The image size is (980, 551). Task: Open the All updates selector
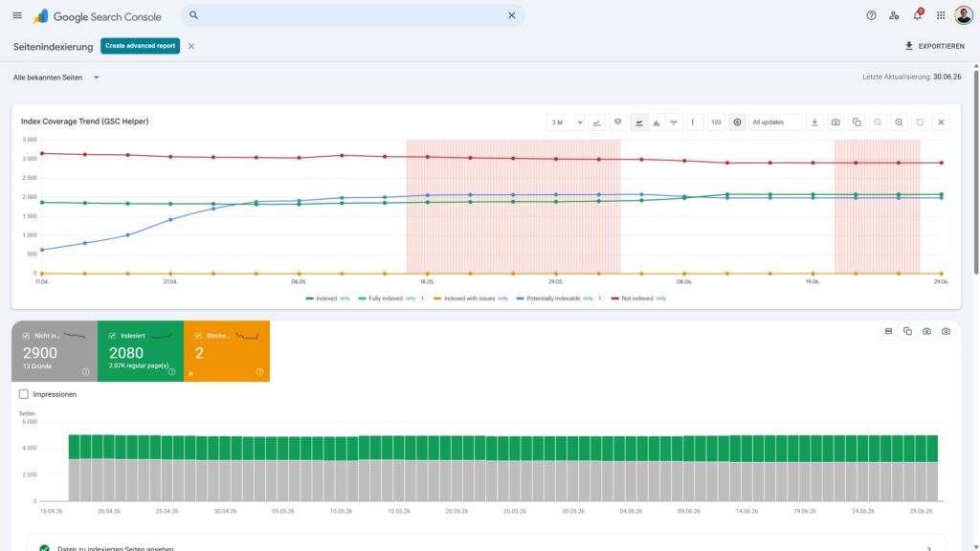click(775, 122)
